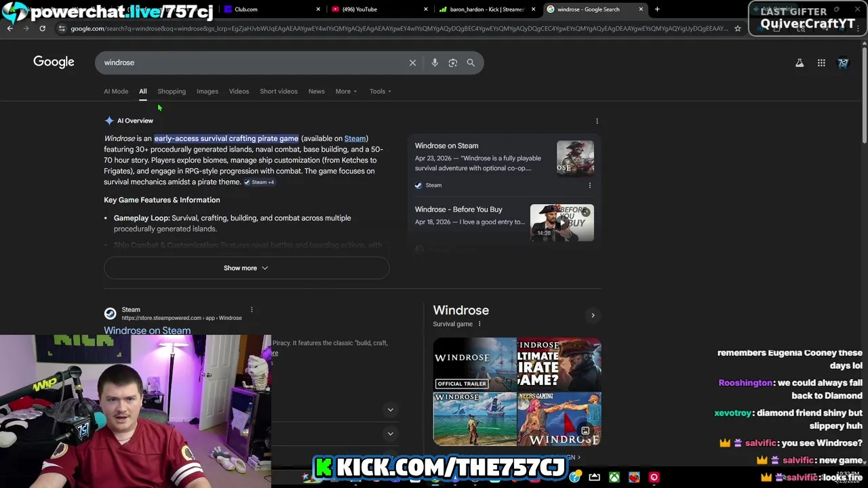Submit search with the magnifying glass icon
868x488 pixels.
471,62
